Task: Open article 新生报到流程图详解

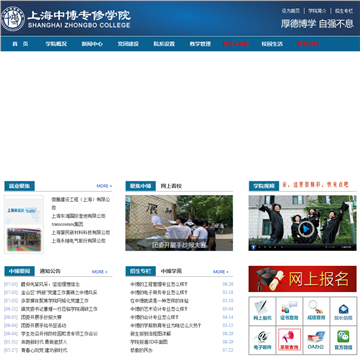Action: tap(150, 334)
